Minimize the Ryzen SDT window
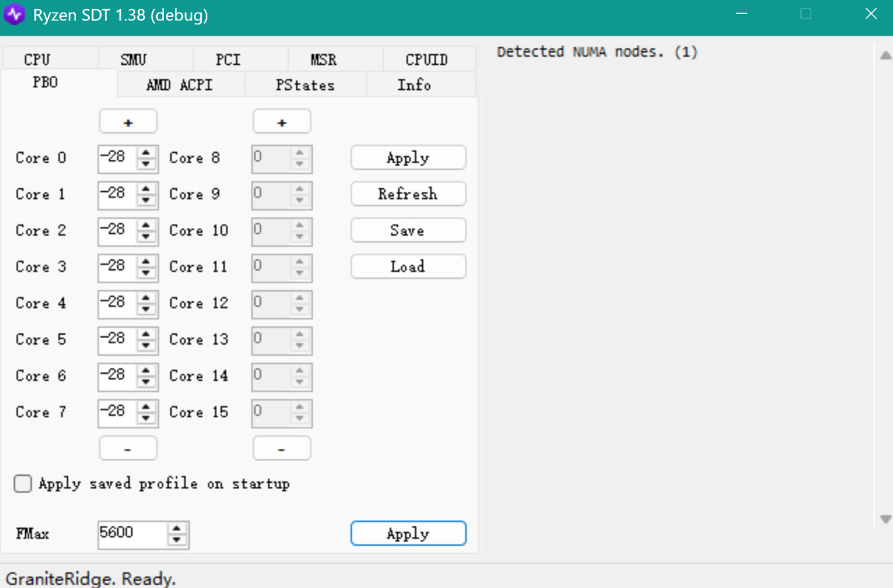Viewport: 893px width, 588px height. tap(742, 14)
